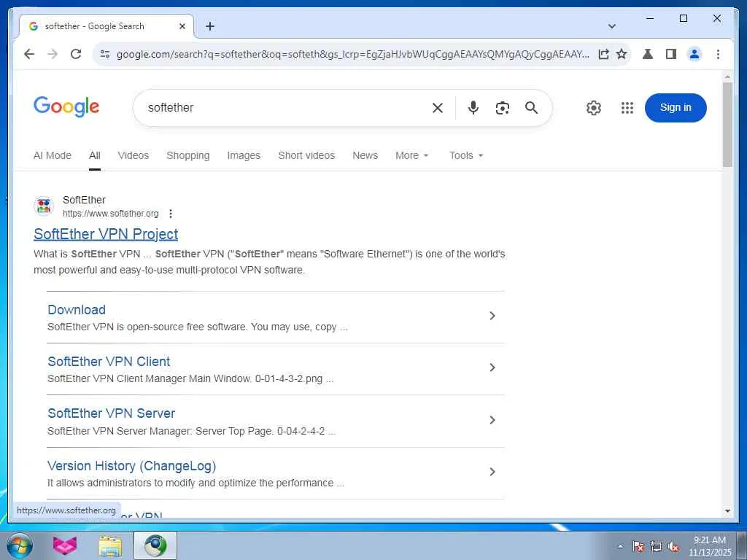Click the chevron on SoftEther VPN Server row

(492, 420)
